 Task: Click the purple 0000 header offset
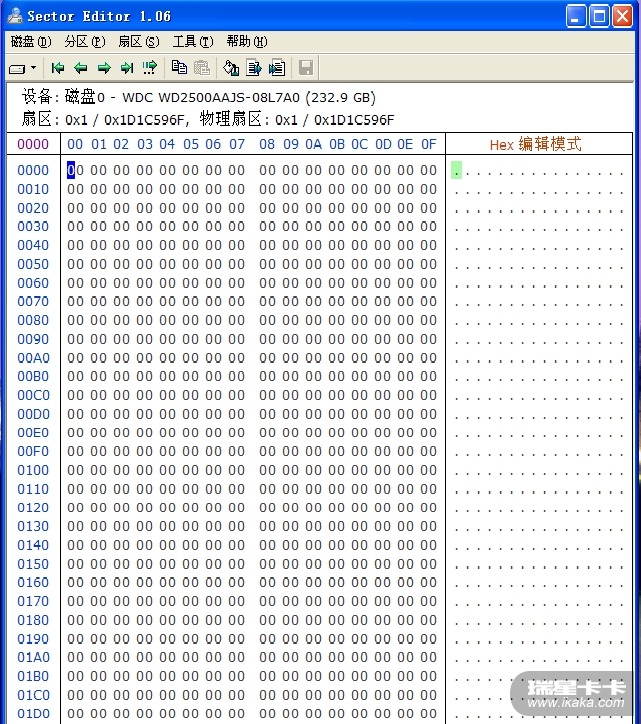point(33,145)
